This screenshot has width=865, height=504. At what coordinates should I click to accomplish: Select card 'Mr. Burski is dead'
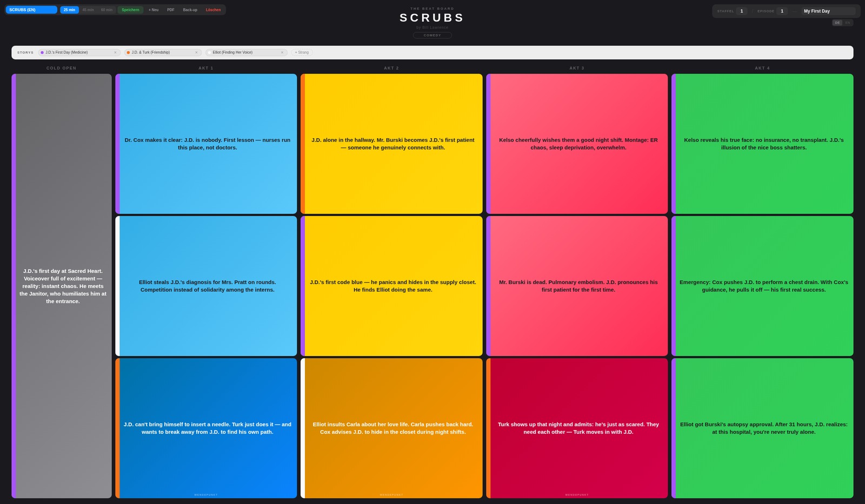click(577, 286)
